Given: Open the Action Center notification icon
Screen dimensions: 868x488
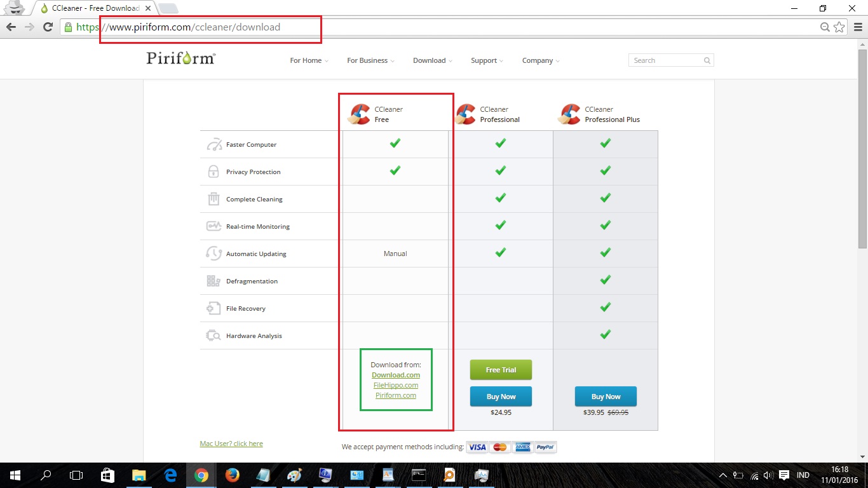Looking at the screenshot, I should (x=784, y=475).
